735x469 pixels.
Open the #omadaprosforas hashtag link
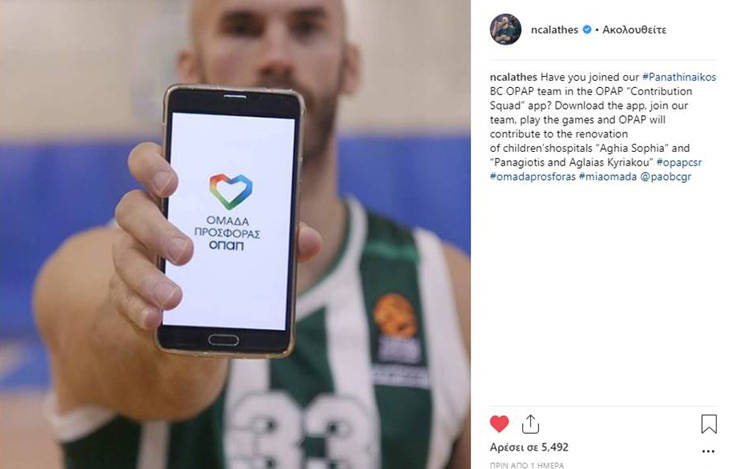(532, 177)
